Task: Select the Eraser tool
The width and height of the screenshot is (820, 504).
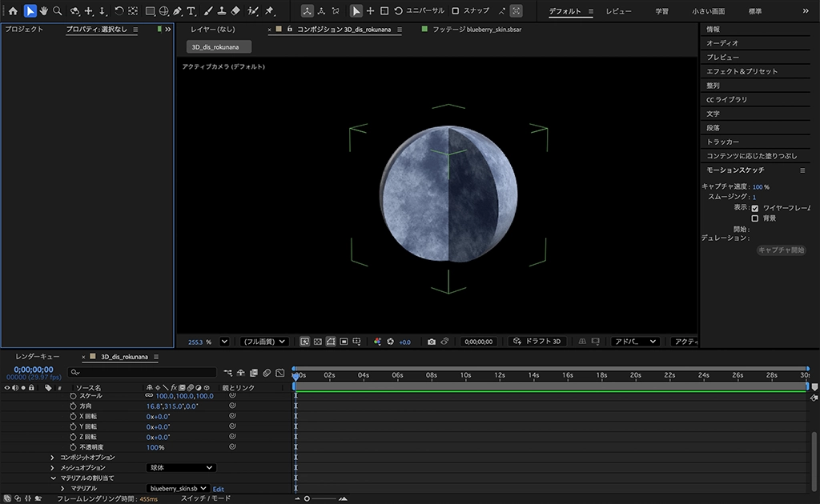Action: click(x=235, y=11)
